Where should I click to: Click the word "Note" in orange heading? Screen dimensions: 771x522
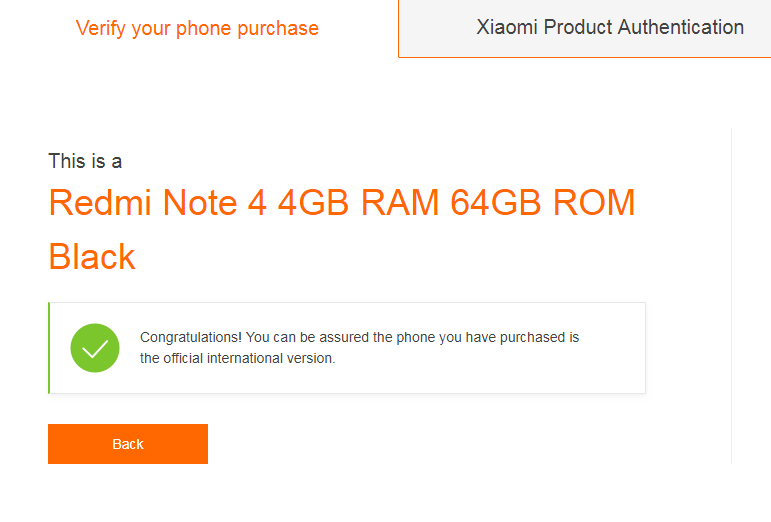(x=200, y=203)
